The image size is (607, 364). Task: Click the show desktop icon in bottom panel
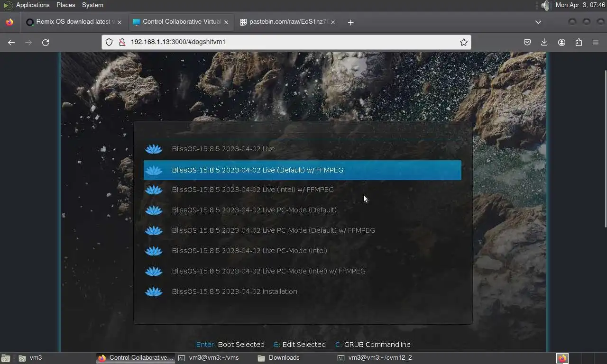click(5, 358)
